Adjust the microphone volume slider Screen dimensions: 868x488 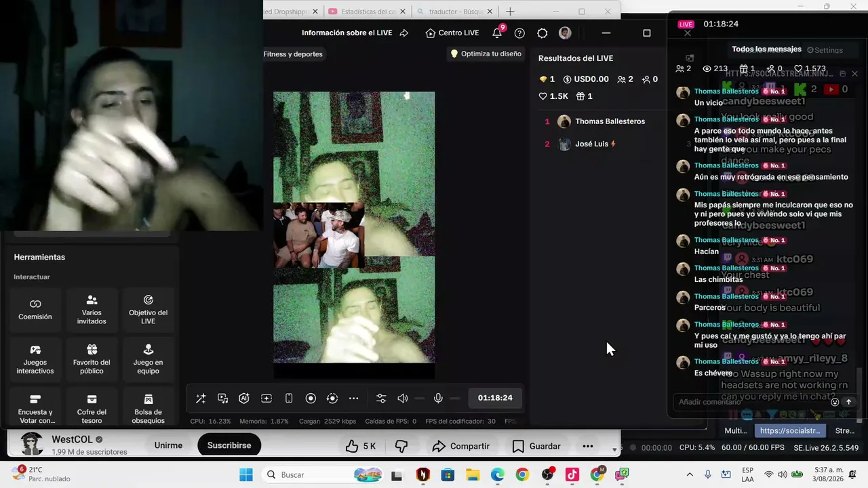click(455, 399)
